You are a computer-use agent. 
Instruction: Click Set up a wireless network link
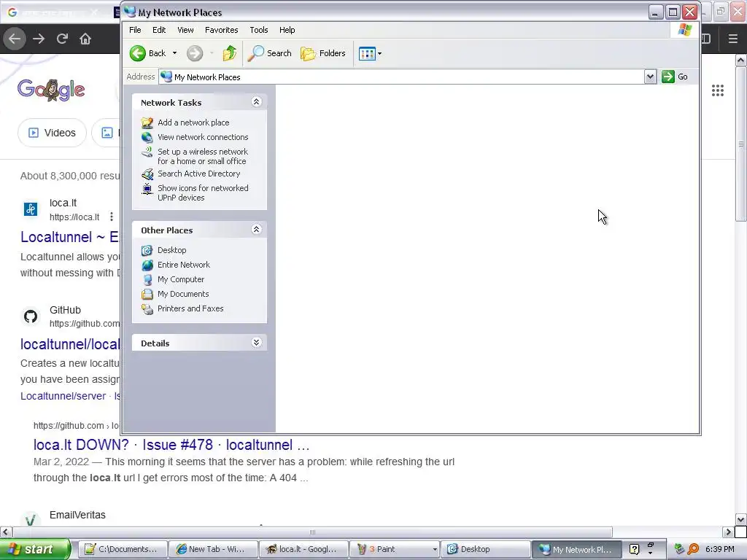coord(203,156)
